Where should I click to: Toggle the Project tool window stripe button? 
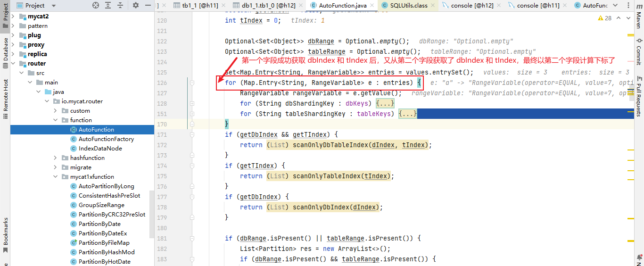(x=5, y=16)
